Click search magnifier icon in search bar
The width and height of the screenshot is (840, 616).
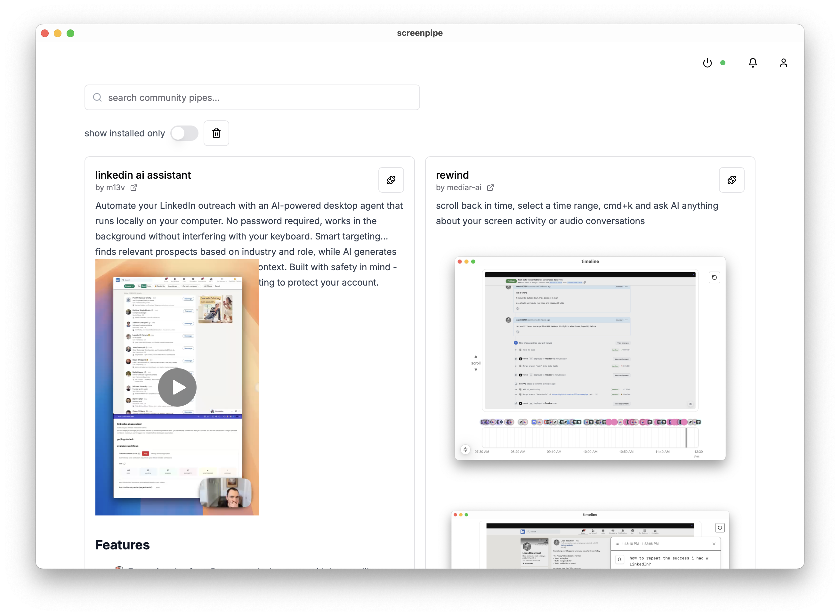coord(97,97)
